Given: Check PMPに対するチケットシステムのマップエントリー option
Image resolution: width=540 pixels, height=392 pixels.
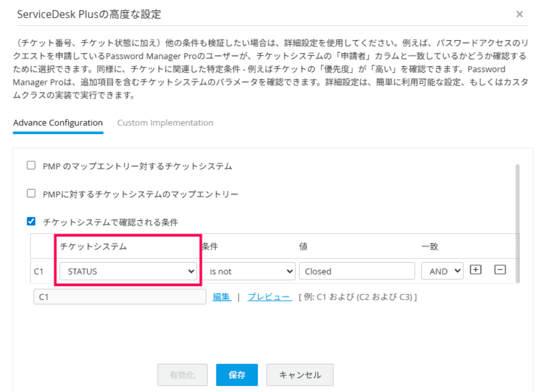Looking at the screenshot, I should click(x=31, y=194).
